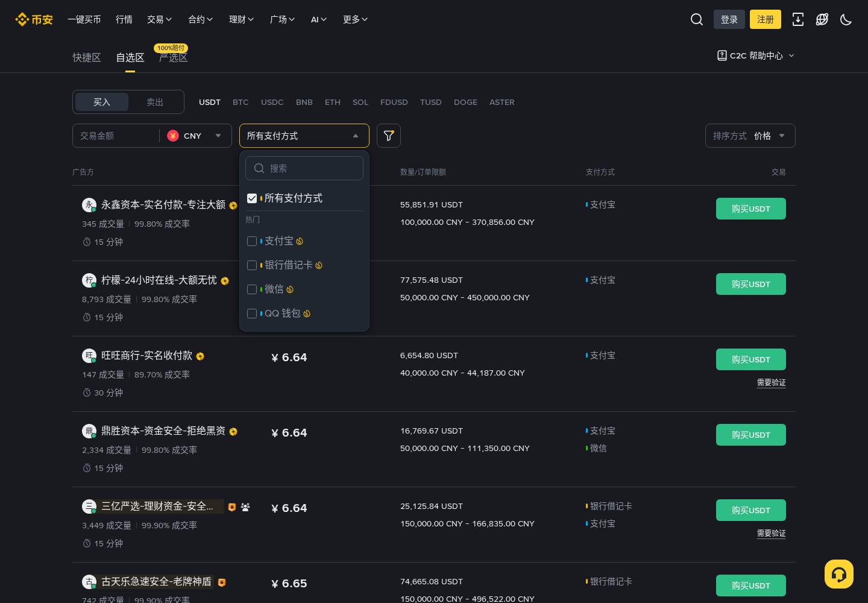Expand the 理财 nav menu

point(242,19)
